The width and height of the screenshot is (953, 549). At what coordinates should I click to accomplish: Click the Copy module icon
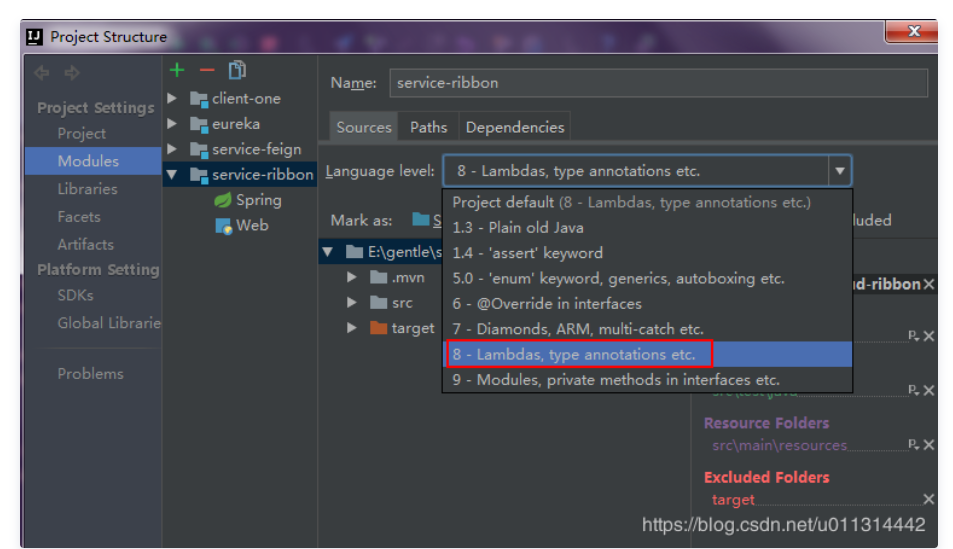coord(237,70)
